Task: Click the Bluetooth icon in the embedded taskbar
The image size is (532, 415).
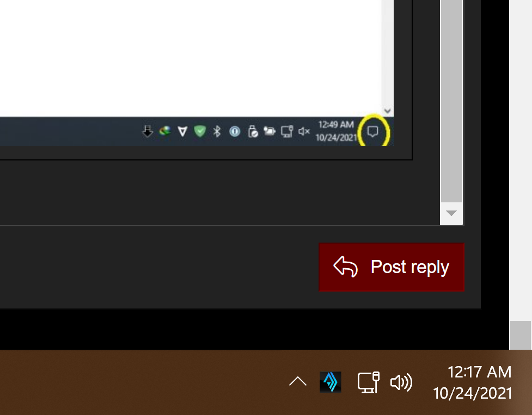Action: tap(217, 132)
